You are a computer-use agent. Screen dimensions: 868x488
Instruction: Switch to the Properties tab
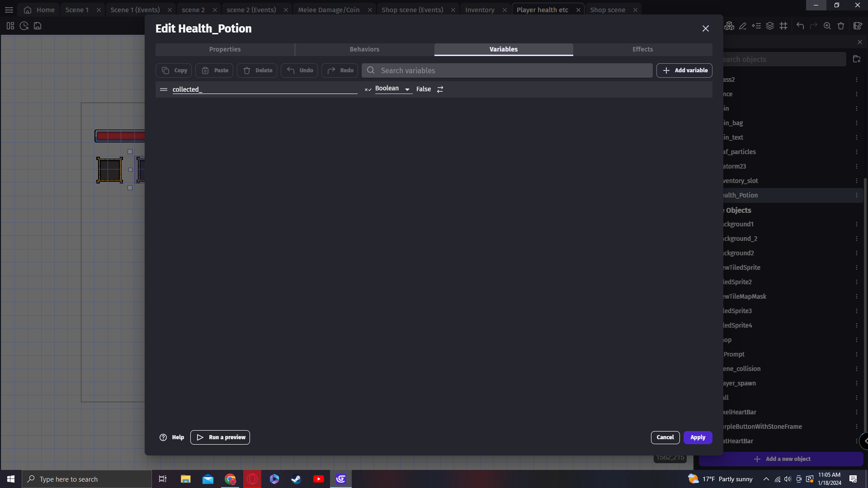click(x=225, y=49)
